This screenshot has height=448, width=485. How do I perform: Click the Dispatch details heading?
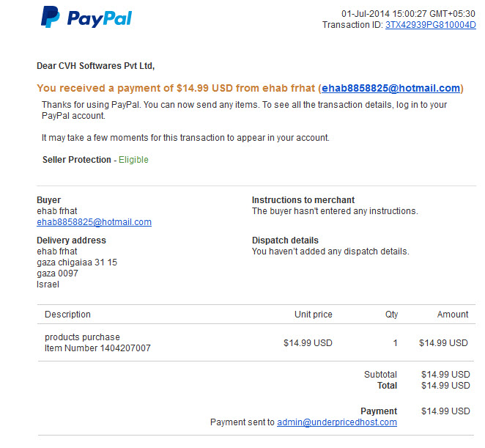(x=285, y=240)
